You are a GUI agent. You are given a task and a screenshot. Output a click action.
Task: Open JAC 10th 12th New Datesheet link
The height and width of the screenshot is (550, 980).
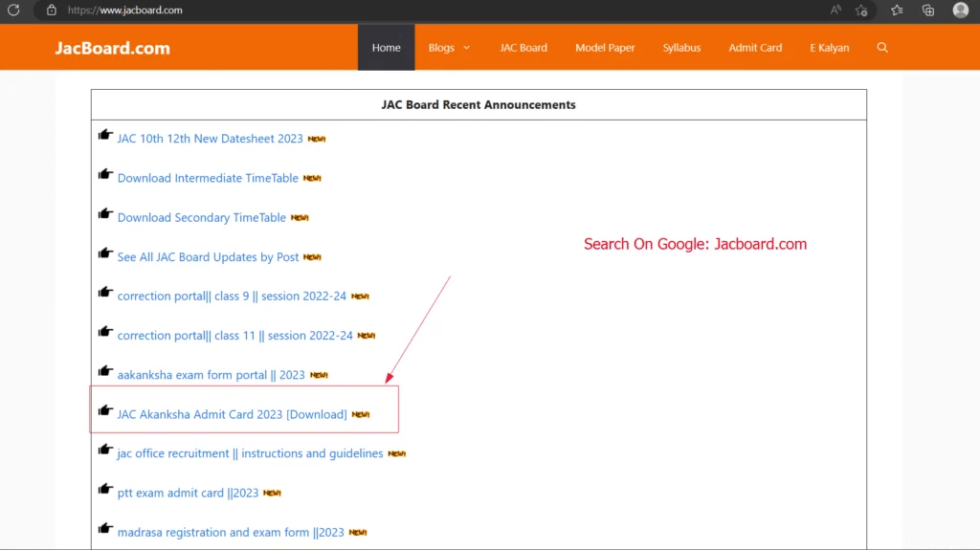tap(210, 139)
